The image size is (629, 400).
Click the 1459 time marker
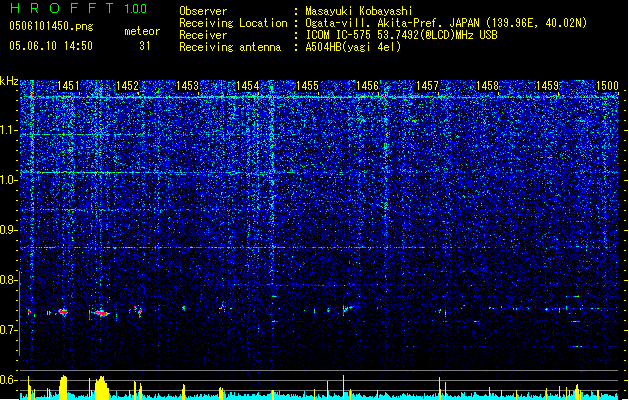(x=548, y=86)
